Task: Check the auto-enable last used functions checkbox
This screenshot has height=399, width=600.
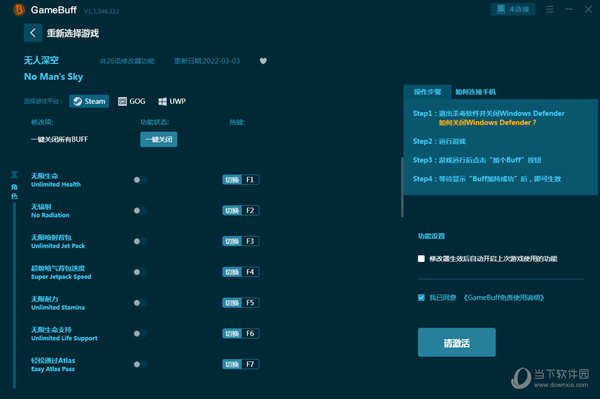Action: [421, 259]
